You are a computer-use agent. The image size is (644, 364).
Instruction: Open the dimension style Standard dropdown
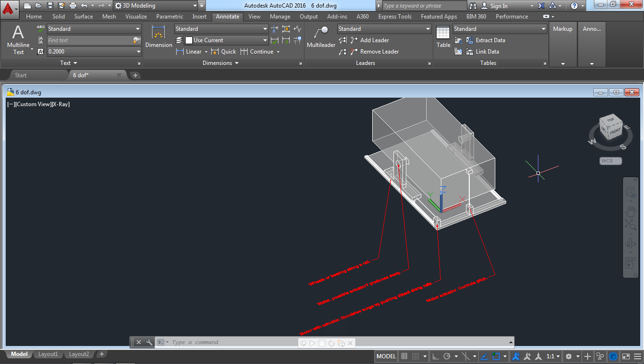pyautogui.click(x=221, y=29)
